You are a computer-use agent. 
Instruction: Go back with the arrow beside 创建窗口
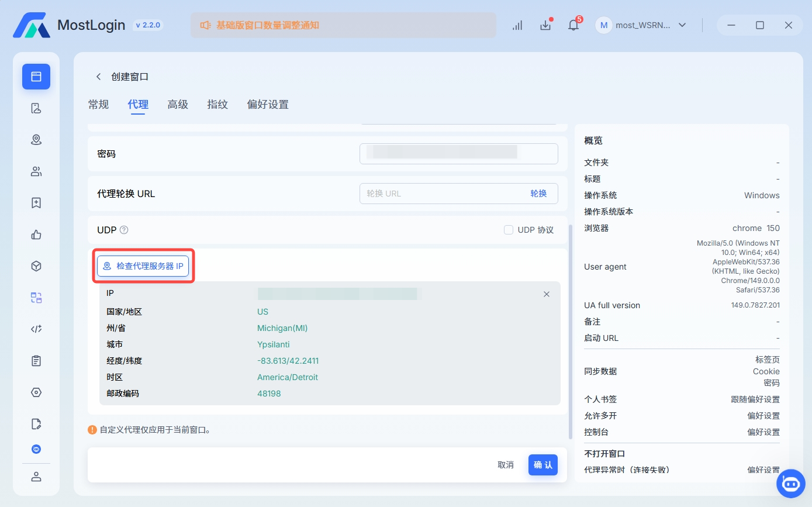coord(98,77)
